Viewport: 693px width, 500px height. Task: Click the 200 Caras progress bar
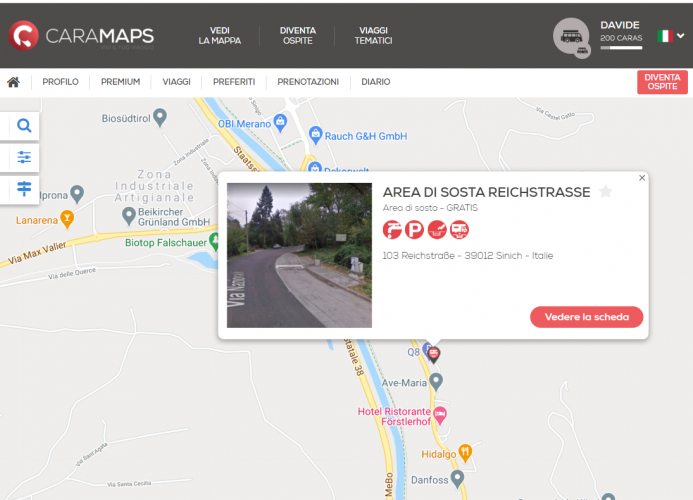621,47
